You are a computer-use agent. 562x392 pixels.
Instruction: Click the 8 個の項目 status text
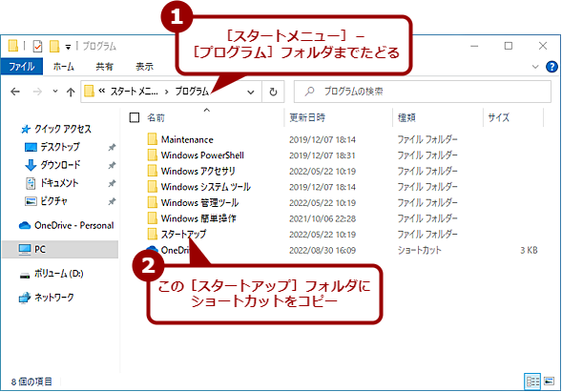(31, 382)
